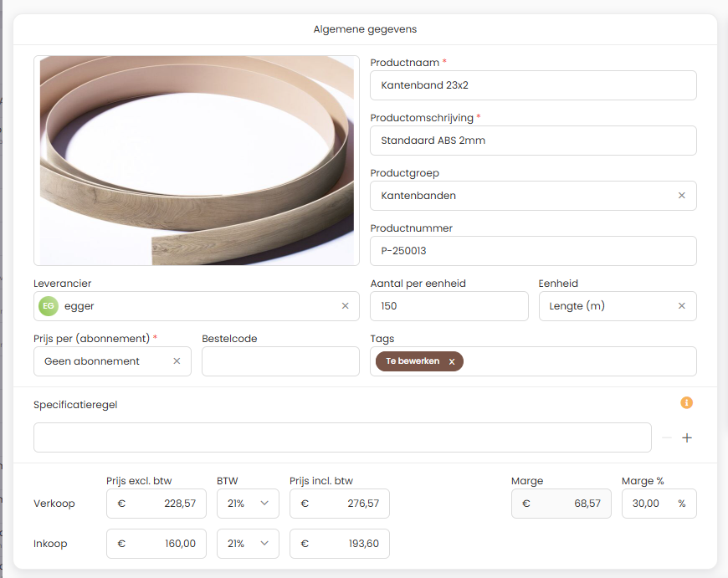Open the Productgroep dropdown field
The image size is (728, 578).
pyautogui.click(x=519, y=196)
